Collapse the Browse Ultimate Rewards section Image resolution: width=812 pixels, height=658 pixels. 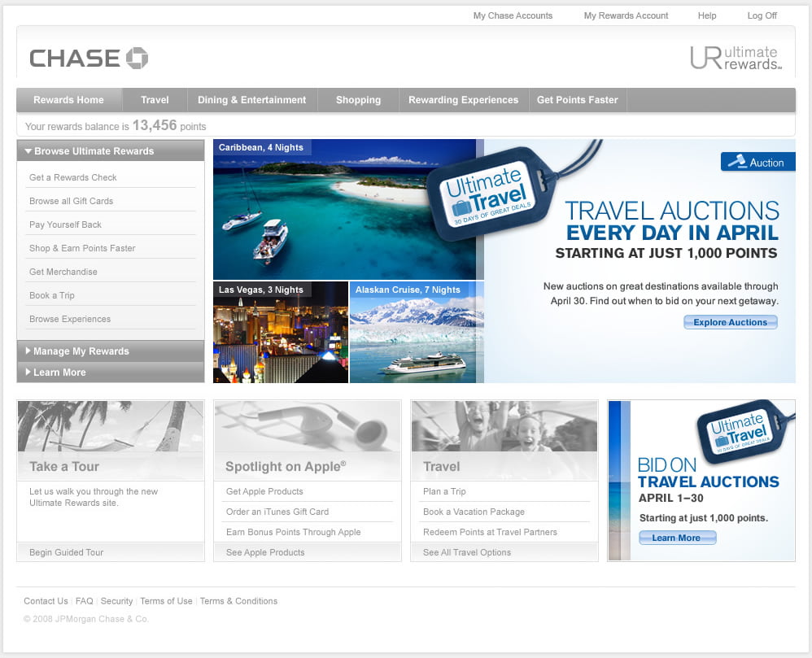coord(111,151)
